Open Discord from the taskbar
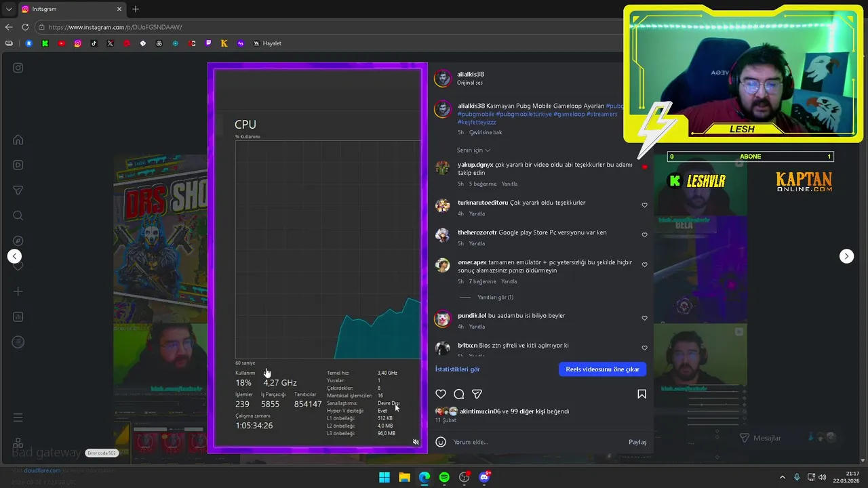Viewport: 868px width, 488px height. click(484, 477)
